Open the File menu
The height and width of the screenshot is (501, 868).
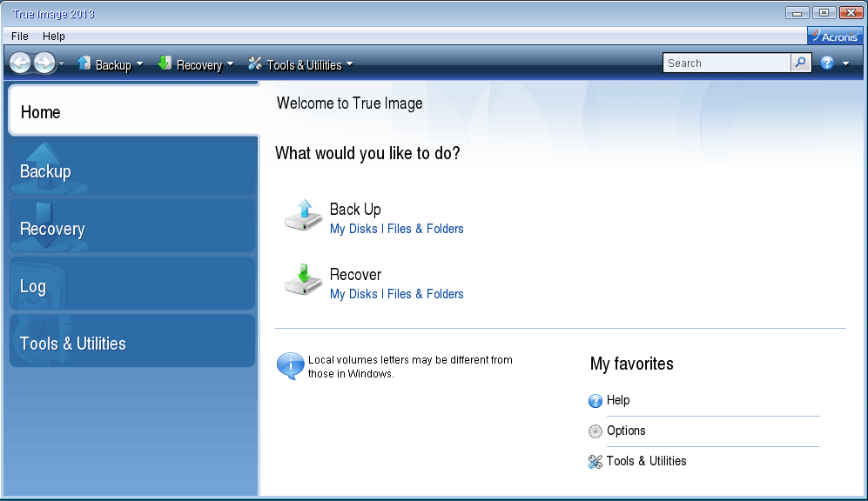(x=20, y=37)
